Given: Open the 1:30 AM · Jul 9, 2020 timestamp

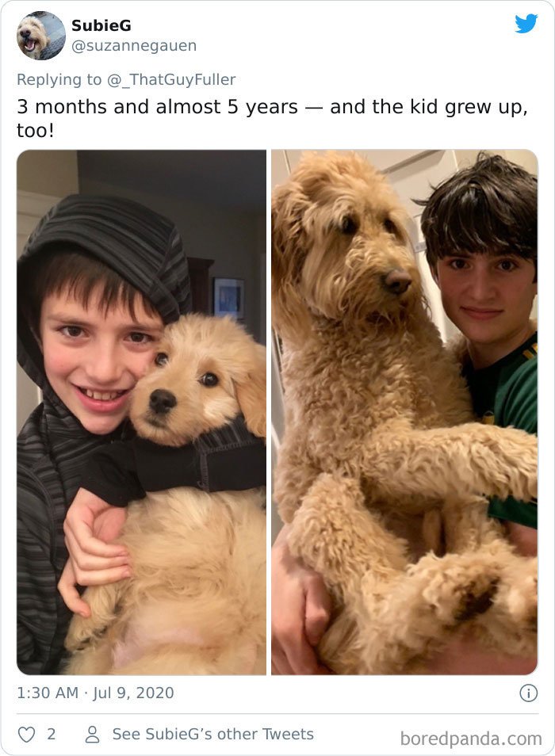Looking at the screenshot, I should tap(95, 693).
